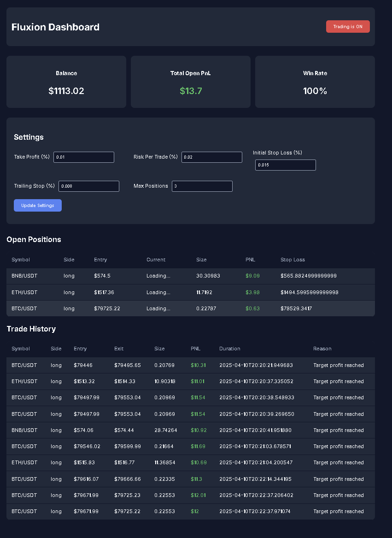Click timestamp 2025-04-10T20:22:37.971074

[255, 511]
